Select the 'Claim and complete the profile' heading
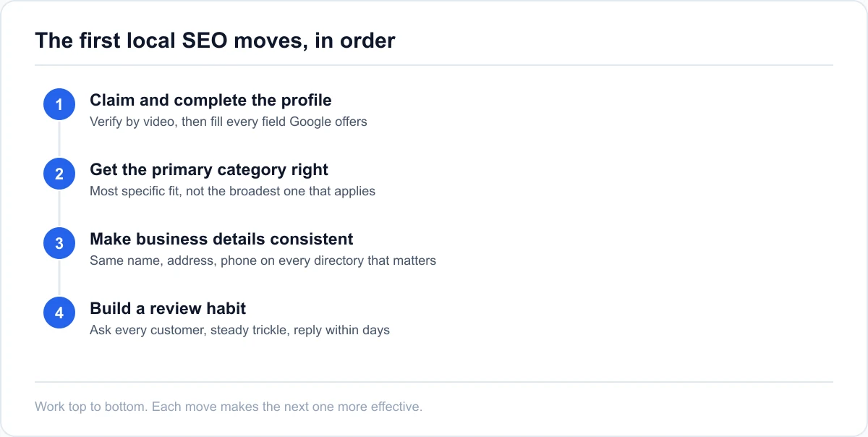Screen dimensions: 868x437 [x=210, y=101]
